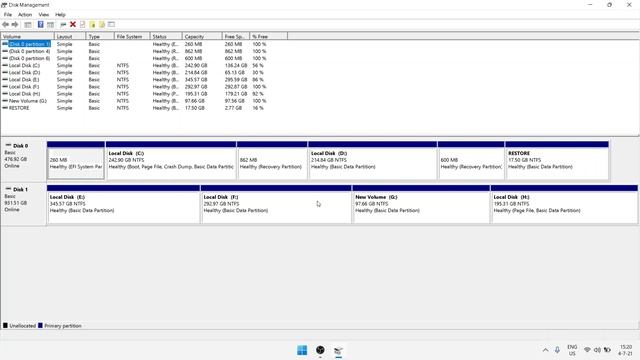Sort by the Type column header

tap(100, 37)
